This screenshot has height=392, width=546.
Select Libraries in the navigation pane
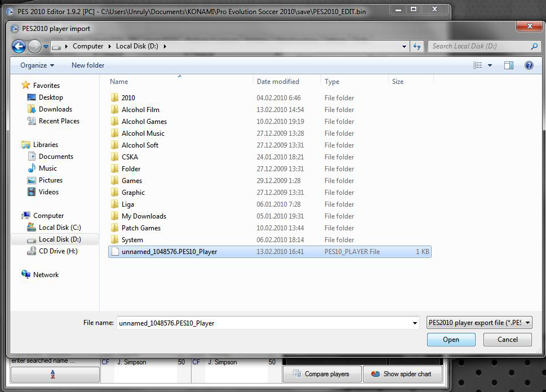46,145
